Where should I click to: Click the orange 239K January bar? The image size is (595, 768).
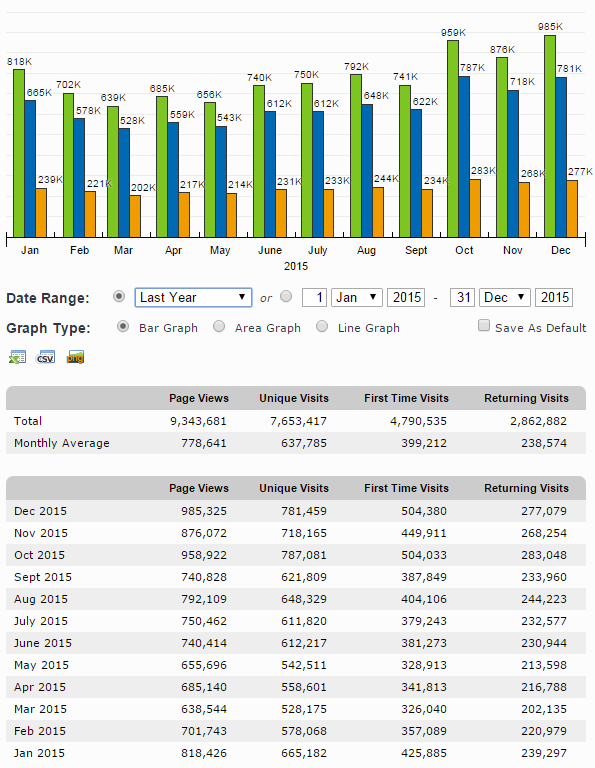41,213
